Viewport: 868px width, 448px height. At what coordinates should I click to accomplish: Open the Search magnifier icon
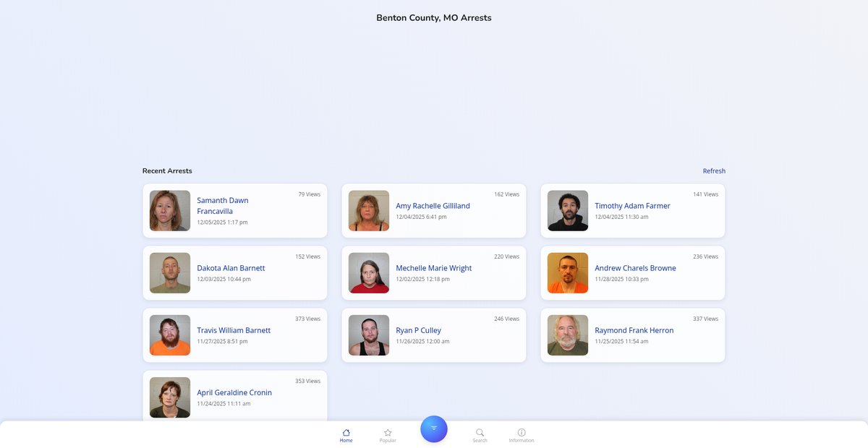tap(480, 432)
